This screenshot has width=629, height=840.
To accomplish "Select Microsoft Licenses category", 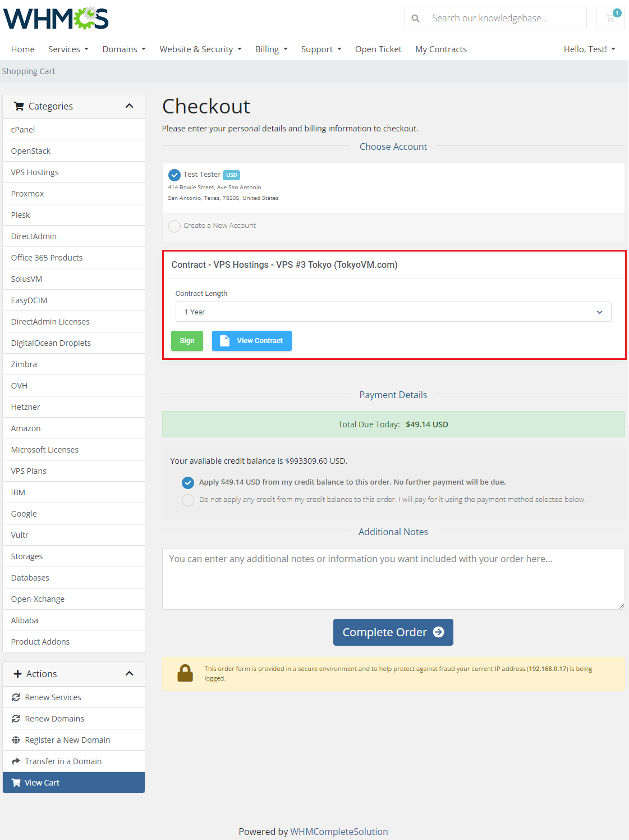I will pyautogui.click(x=74, y=450).
